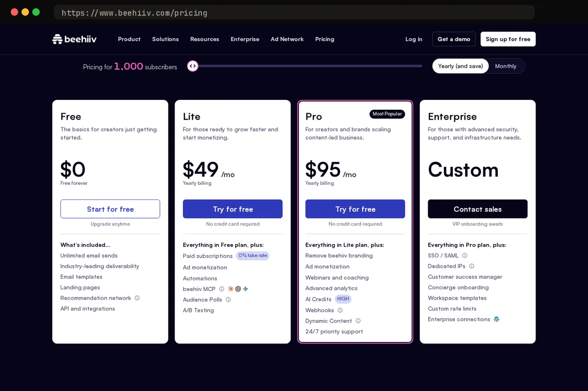The height and width of the screenshot is (391, 588).
Task: Click the subscriber slider handle
Action: [x=193, y=66]
